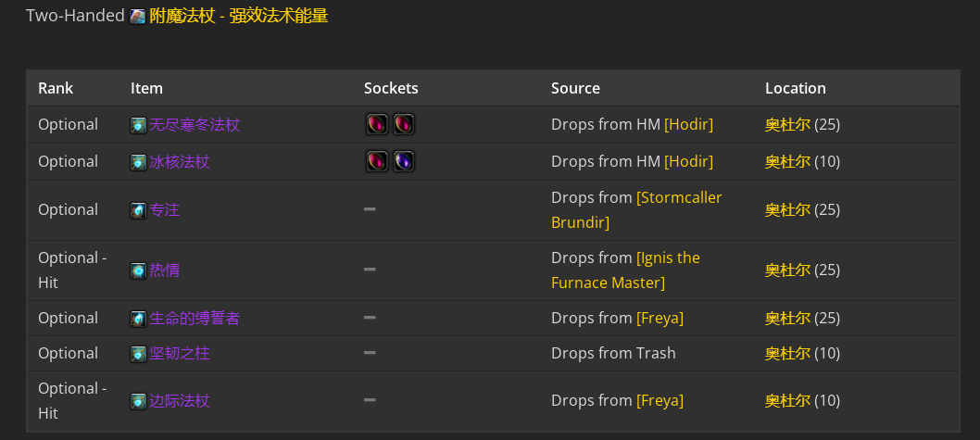This screenshot has height=440, width=980.
Task: Open the 无尽寒冬法杖 item link
Action: 195,124
